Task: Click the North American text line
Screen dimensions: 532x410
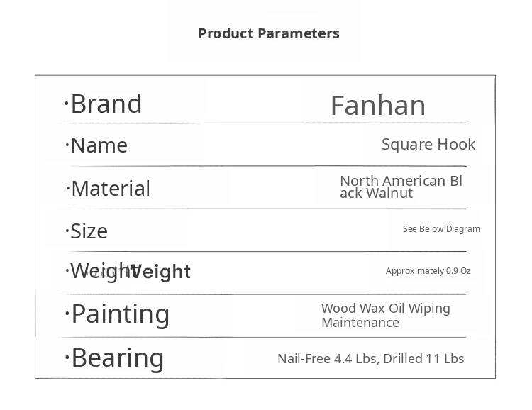Action: (401, 181)
